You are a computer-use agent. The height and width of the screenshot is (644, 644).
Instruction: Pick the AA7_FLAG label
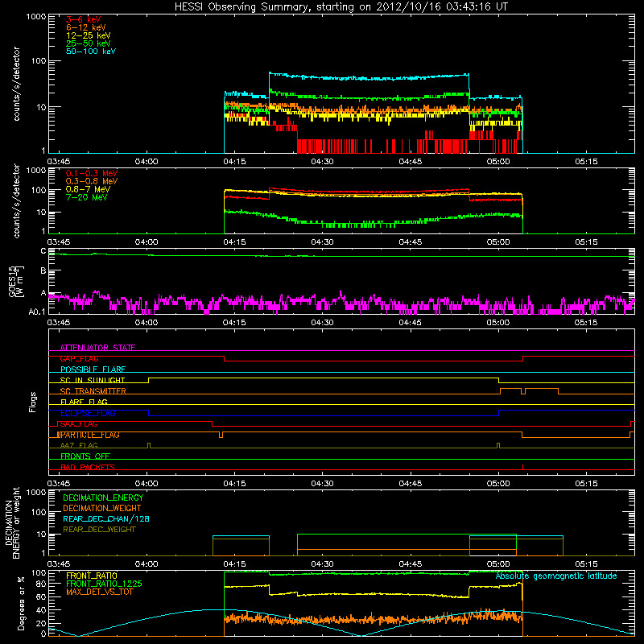pyautogui.click(x=79, y=445)
